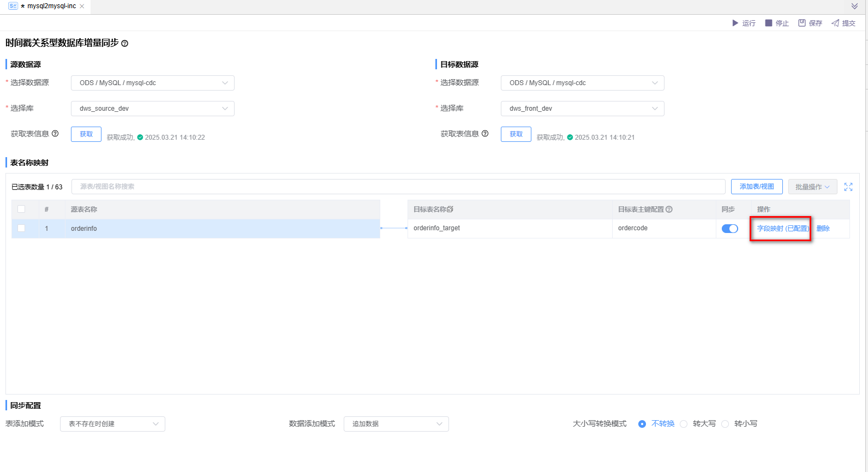Click help icon next to 目标表主键配置

pos(669,210)
